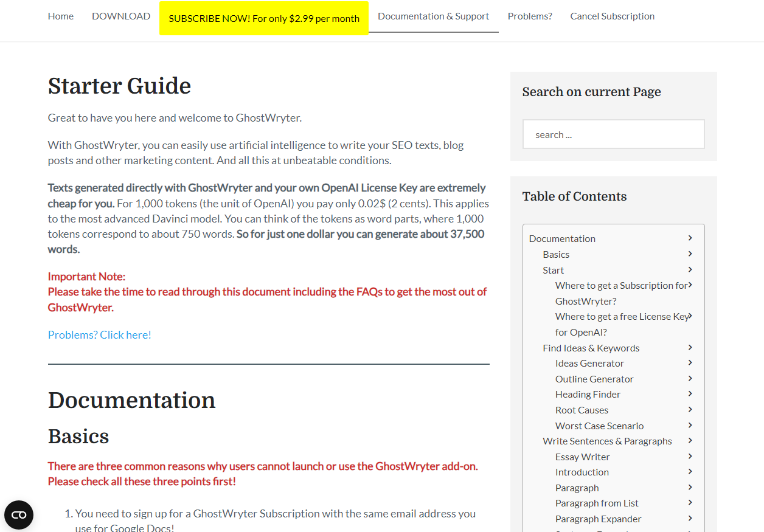Expand the Find Ideas & Keywords chevron
The width and height of the screenshot is (764, 532).
(x=690, y=347)
